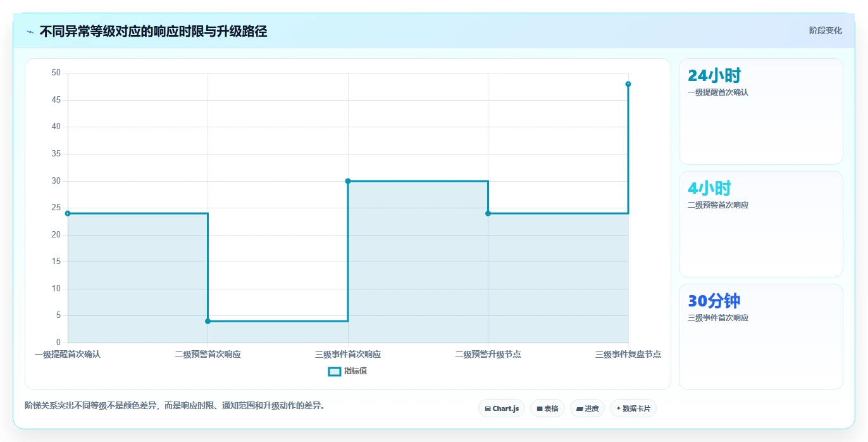The image size is (868, 442).
Task: Click the data point at value 30
Action: pos(348,181)
